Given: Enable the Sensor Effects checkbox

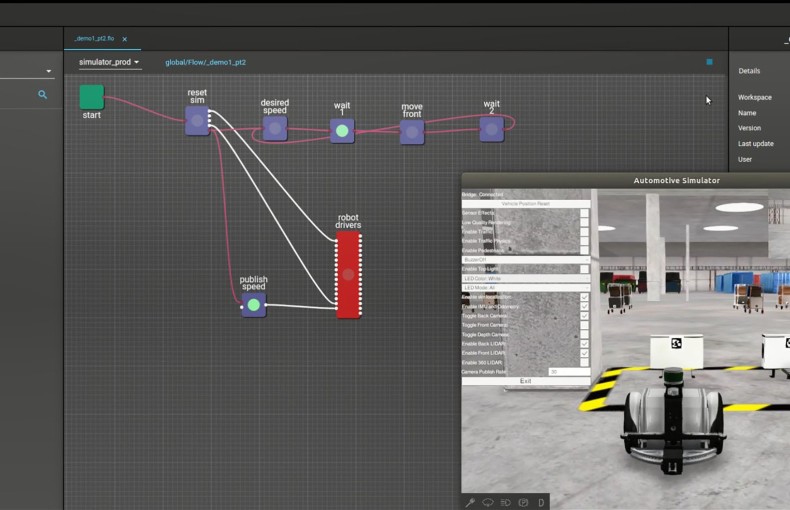Looking at the screenshot, I should [585, 213].
